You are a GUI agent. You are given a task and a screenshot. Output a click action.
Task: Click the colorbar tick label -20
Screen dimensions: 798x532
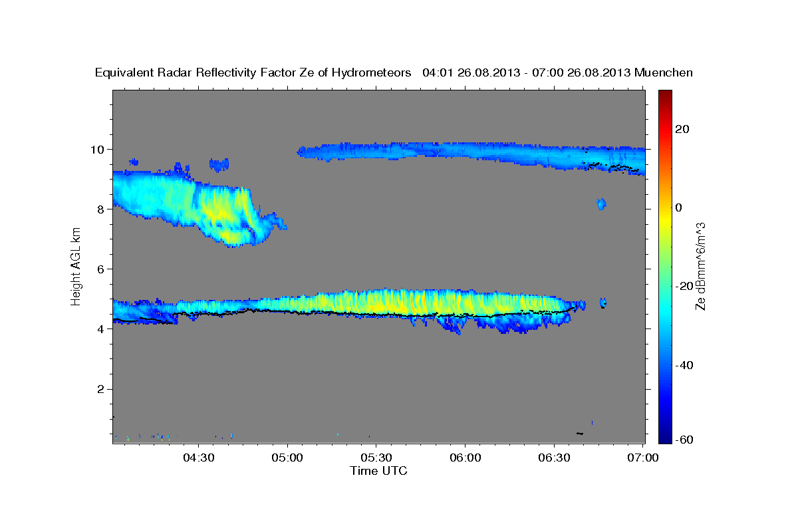click(684, 286)
